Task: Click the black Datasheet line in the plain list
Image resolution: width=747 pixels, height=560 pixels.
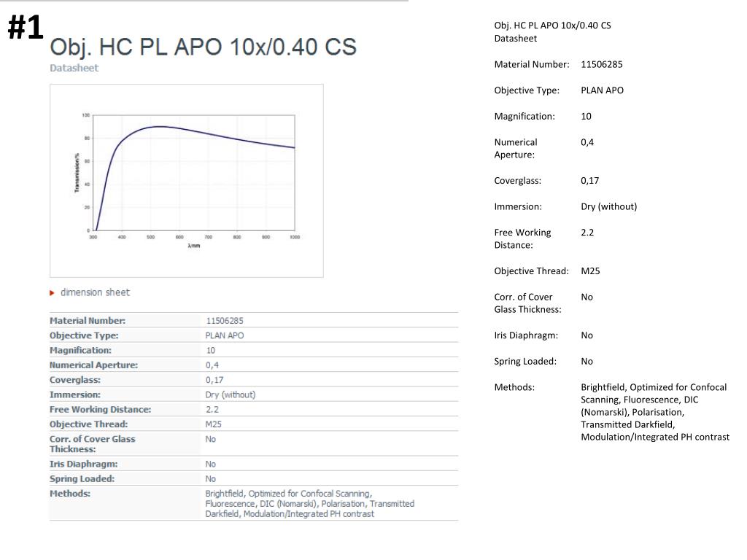Action: (516, 39)
